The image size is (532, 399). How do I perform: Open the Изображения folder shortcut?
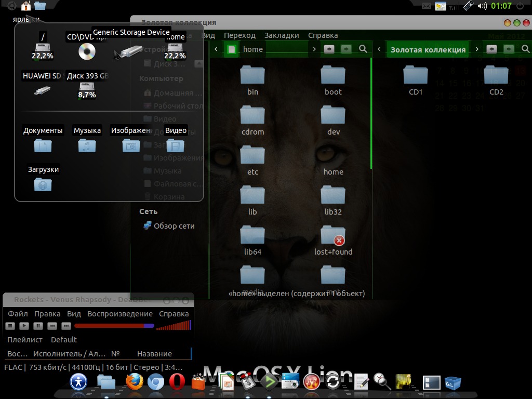(x=131, y=146)
